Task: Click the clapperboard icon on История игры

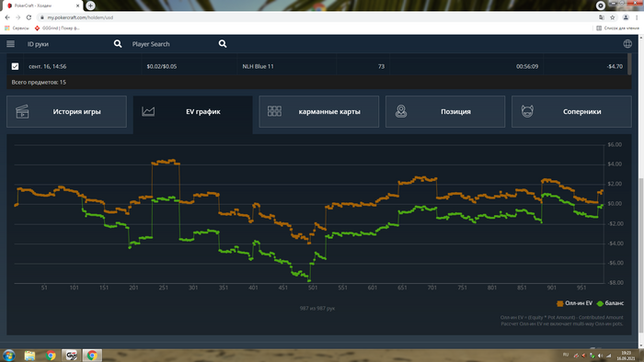Action: (x=22, y=111)
